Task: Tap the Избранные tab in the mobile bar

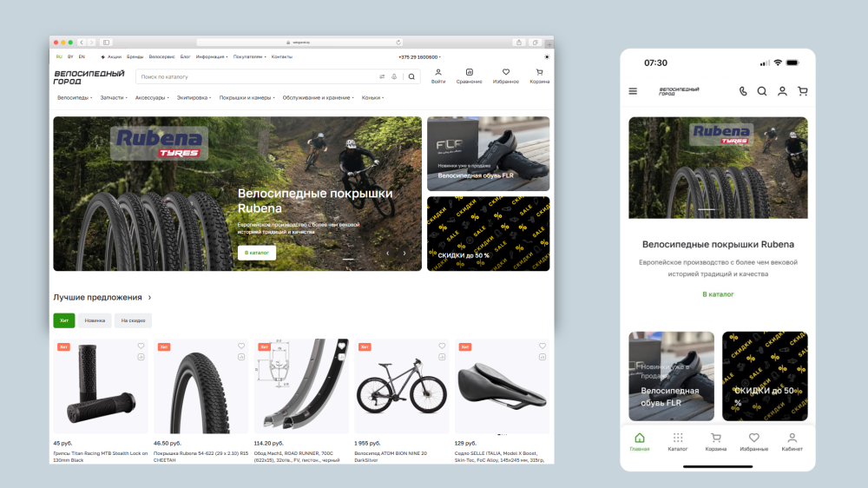Action: pos(754,442)
